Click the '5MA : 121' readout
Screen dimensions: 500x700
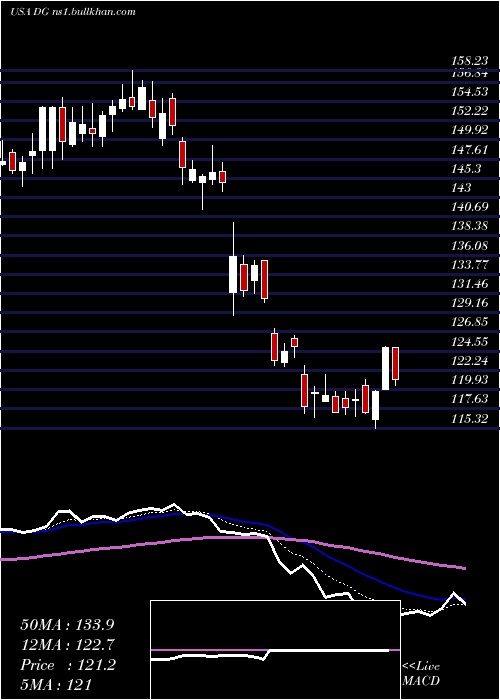pos(55,685)
